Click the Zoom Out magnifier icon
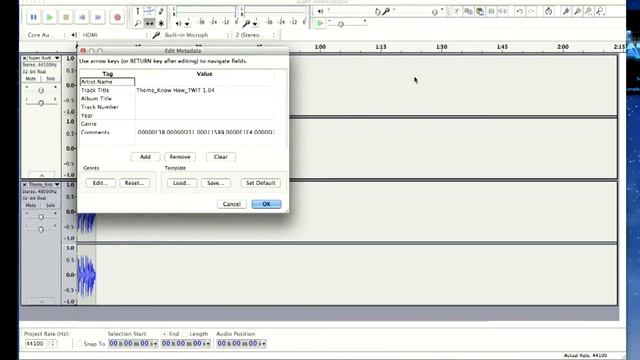Image resolution: width=640 pixels, height=360 pixels. (x=577, y=11)
